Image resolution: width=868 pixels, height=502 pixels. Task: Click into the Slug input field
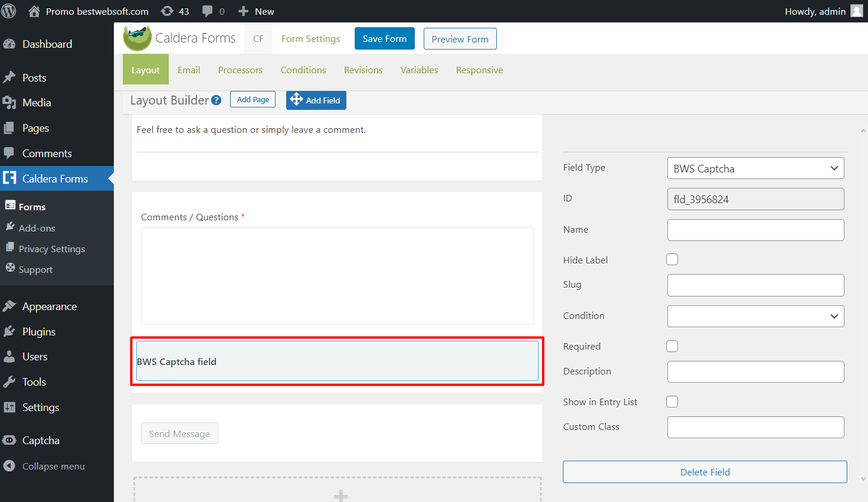[755, 285]
